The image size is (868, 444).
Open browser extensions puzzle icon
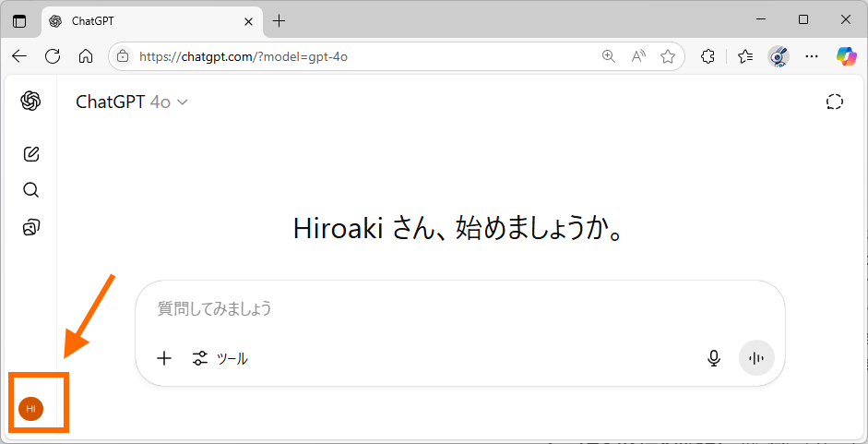click(707, 56)
